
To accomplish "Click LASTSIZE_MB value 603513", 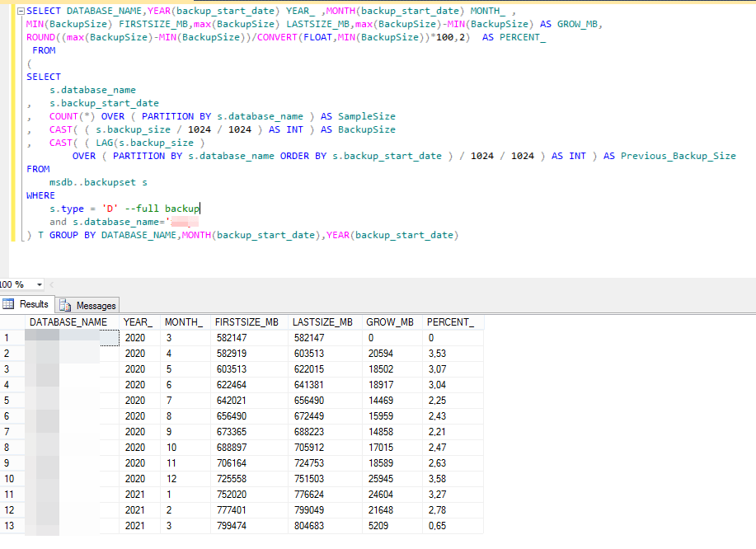I will click(x=325, y=354).
